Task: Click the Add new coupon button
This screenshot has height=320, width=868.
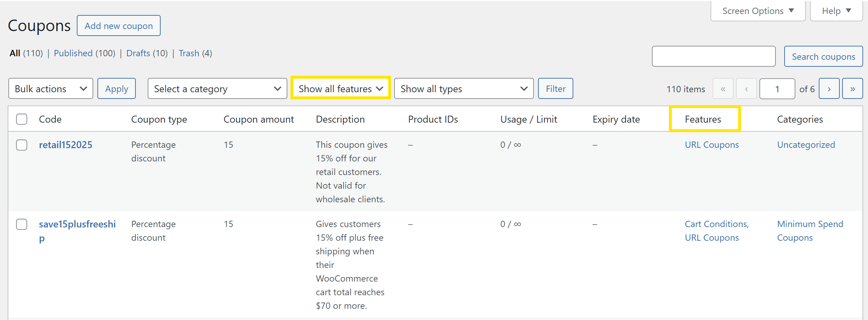Action: pos(119,26)
